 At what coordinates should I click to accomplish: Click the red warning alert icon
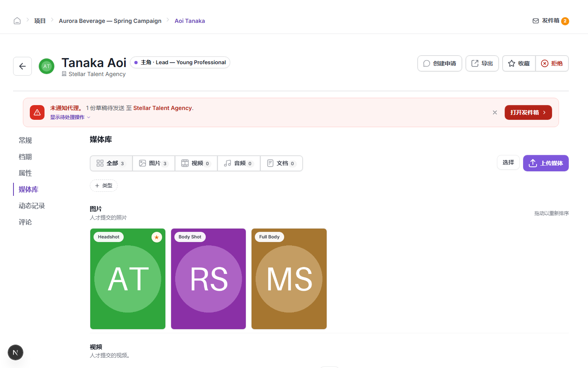pos(37,112)
